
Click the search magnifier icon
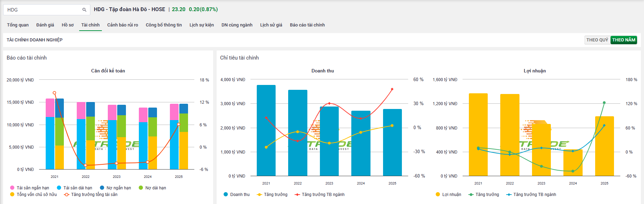(84, 10)
